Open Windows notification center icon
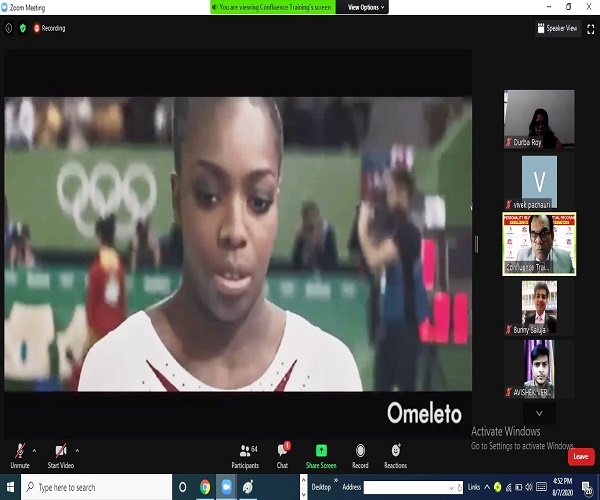The image size is (600, 500). 587,487
